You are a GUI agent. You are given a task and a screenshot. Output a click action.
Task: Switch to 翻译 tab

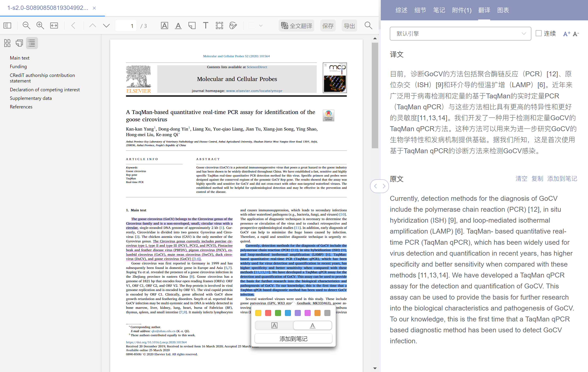tap(484, 10)
